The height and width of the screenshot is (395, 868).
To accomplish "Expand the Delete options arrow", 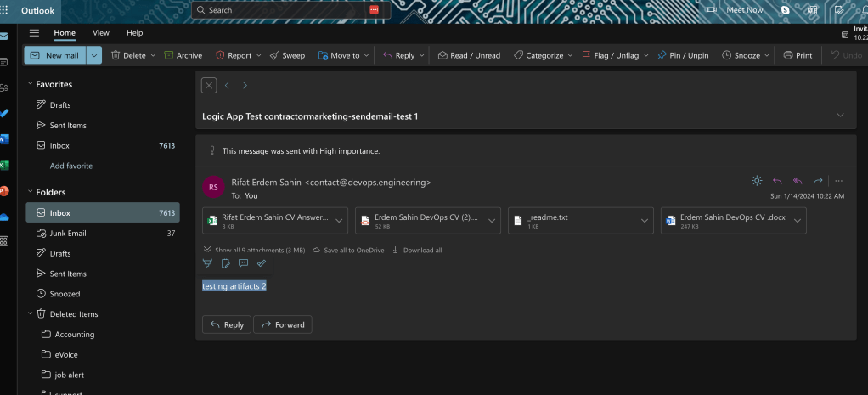I will tap(153, 55).
